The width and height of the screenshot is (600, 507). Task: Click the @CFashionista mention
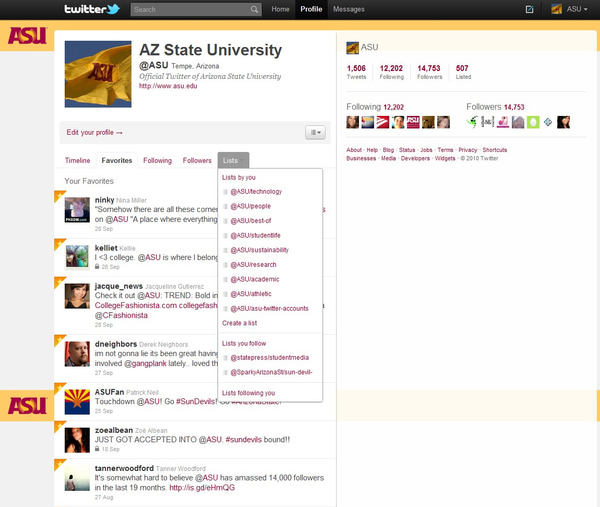[121, 315]
